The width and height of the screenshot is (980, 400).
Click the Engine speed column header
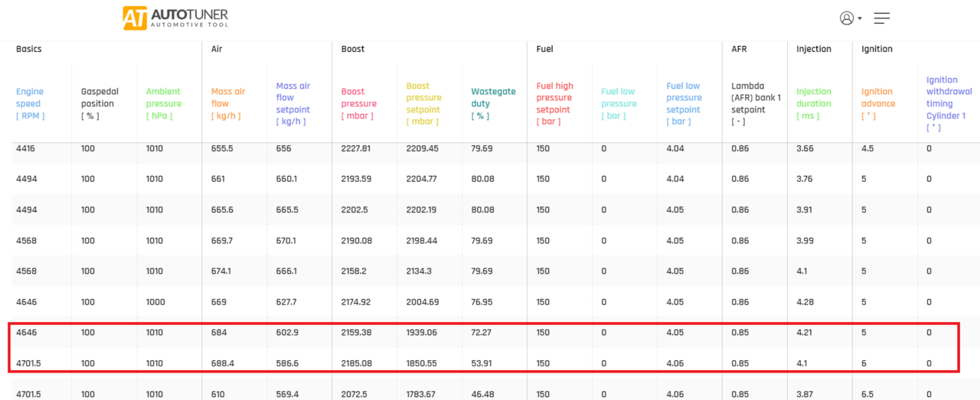coord(31,104)
